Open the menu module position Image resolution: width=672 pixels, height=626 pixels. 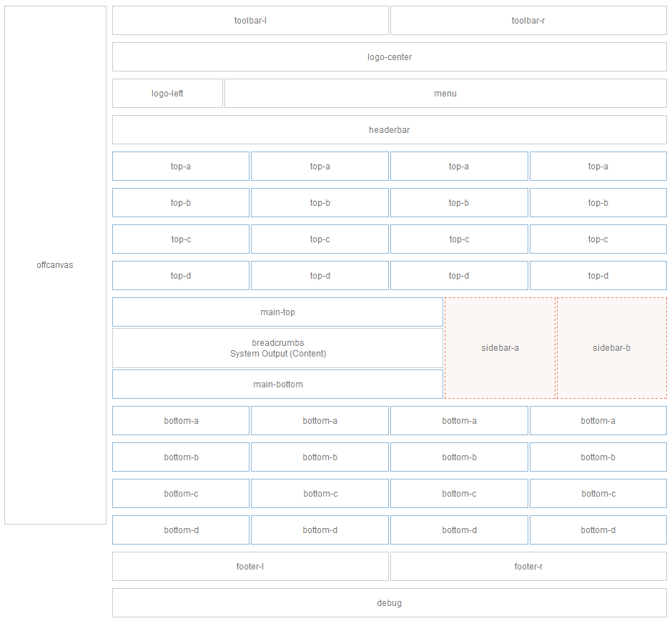click(x=445, y=93)
